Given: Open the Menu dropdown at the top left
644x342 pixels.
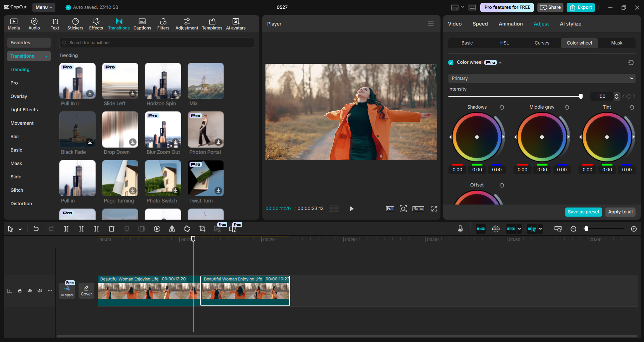Looking at the screenshot, I should [44, 7].
